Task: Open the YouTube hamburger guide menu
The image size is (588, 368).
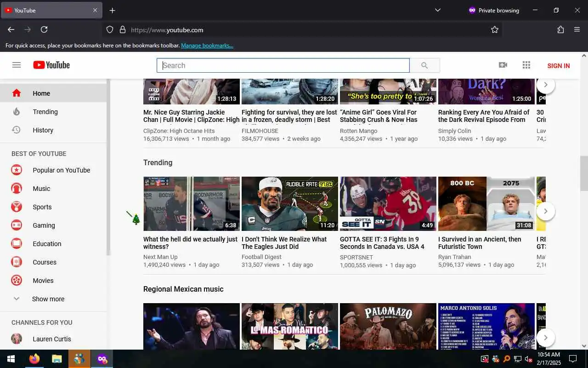Action: pyautogui.click(x=17, y=65)
